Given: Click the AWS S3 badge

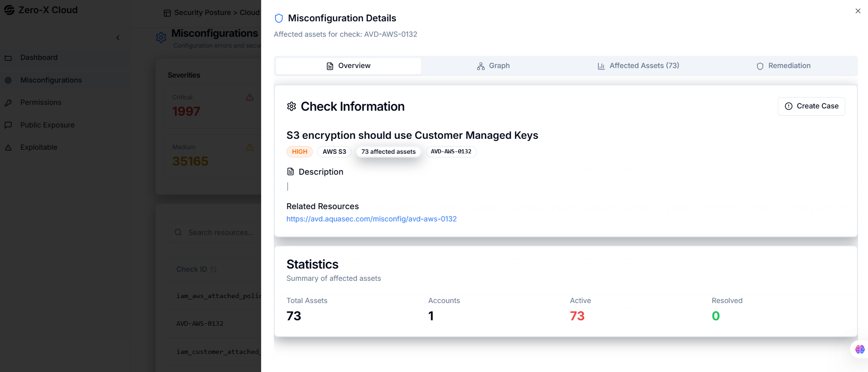Looking at the screenshot, I should click(334, 152).
